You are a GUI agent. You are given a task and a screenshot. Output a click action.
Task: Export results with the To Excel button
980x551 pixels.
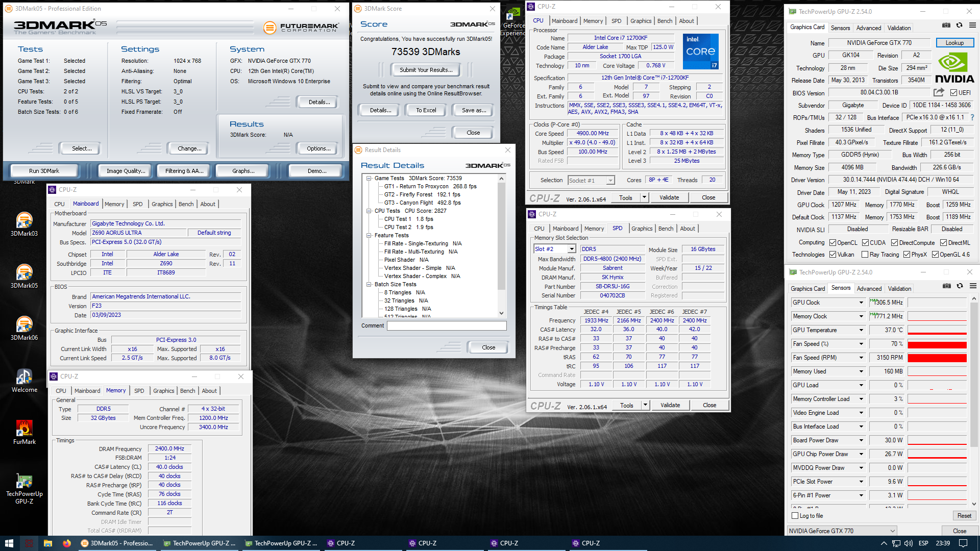[x=426, y=110]
